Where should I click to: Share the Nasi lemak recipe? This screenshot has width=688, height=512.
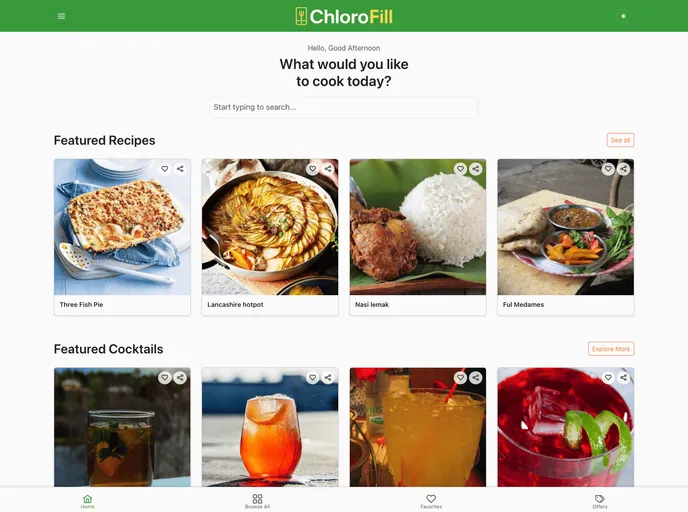tap(476, 169)
